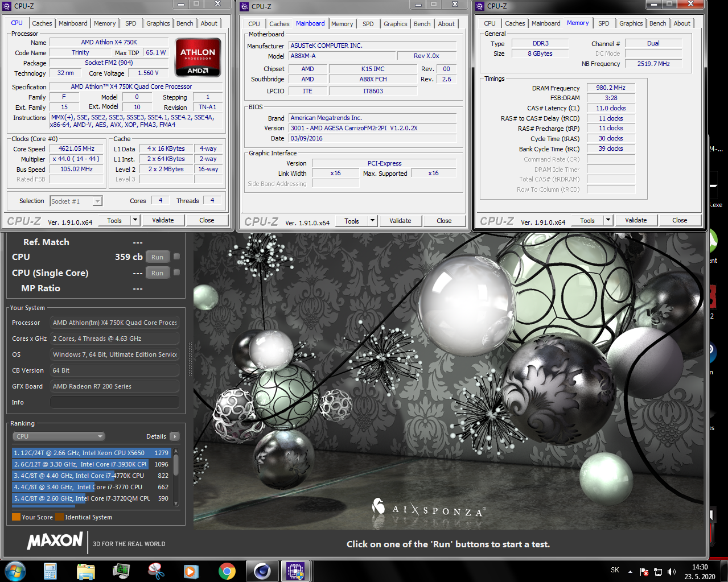Screen dimensions: 728x582
Task: Click the Bus Speed value 105.02 MHz
Action: tap(76, 169)
